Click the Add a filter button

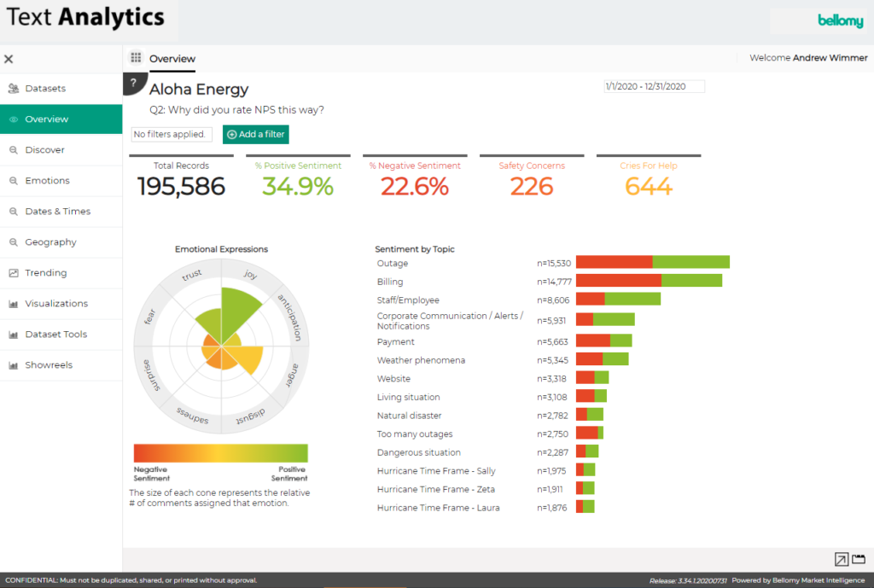pyautogui.click(x=256, y=135)
